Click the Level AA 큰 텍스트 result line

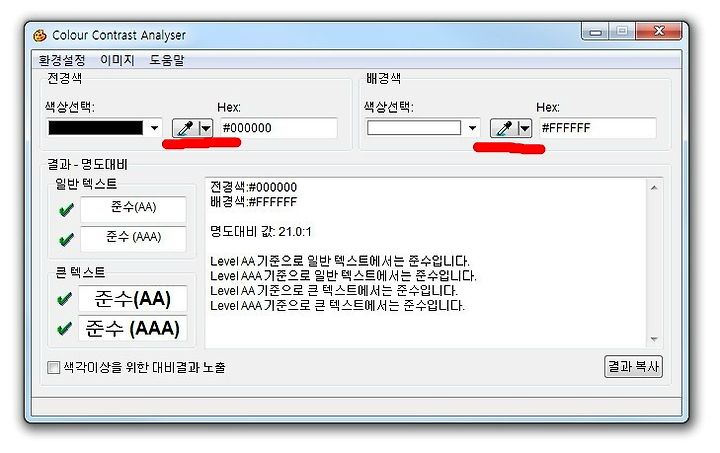(334, 291)
